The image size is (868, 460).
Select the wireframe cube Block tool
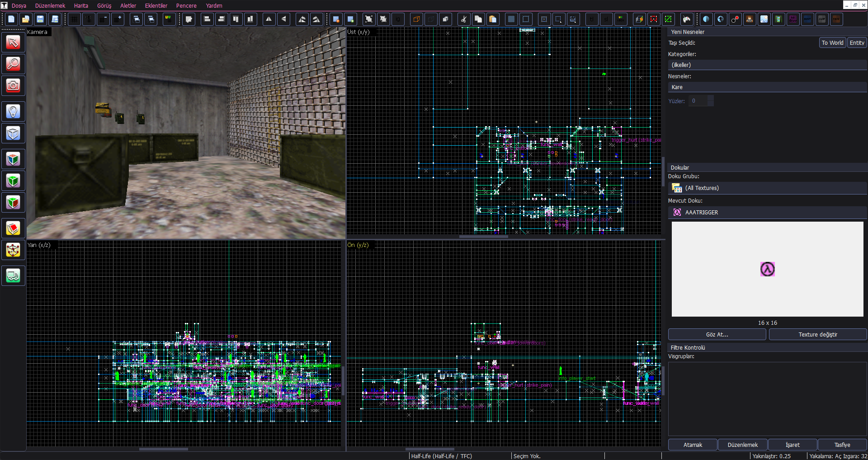(x=13, y=133)
